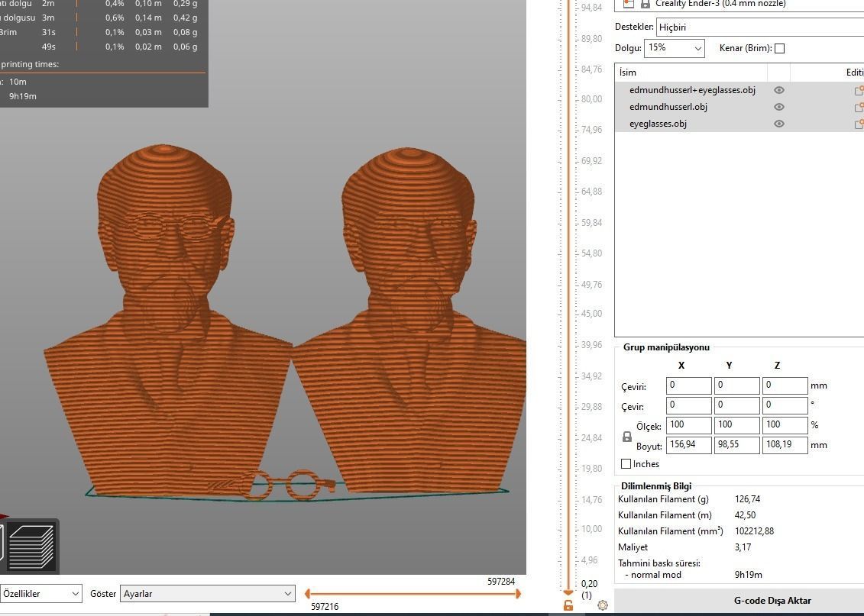
Task: Toggle the uniform scale lock beside Ölçek
Action: 626,437
